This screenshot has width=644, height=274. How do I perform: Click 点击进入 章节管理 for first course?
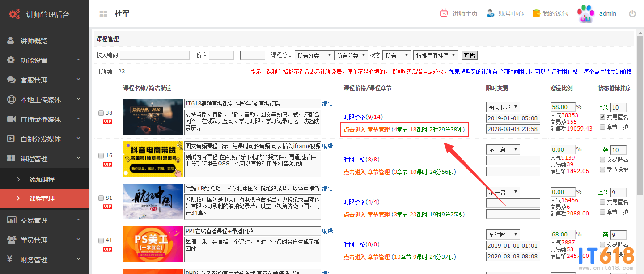coord(366,130)
